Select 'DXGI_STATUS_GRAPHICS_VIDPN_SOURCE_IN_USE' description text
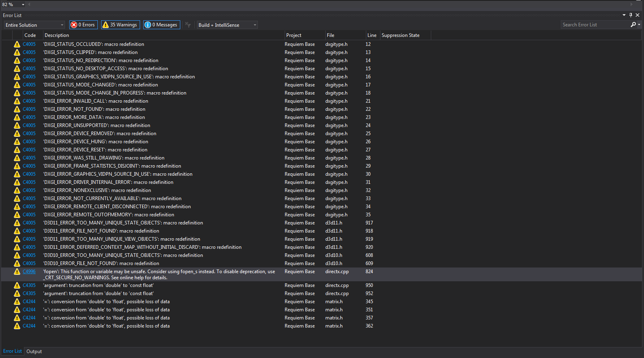 tap(119, 77)
